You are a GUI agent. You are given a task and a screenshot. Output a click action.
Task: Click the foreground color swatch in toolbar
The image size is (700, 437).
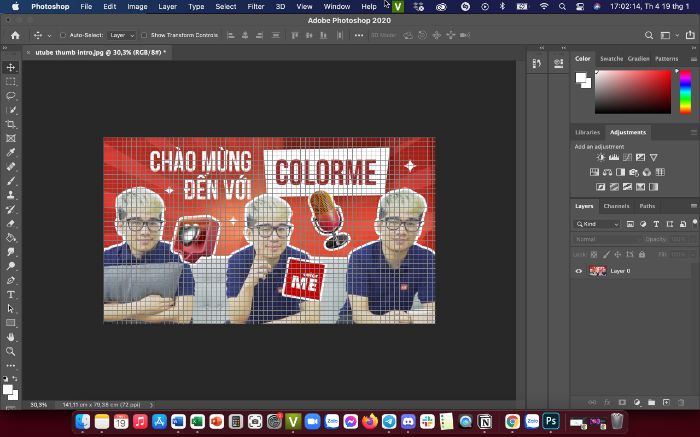coord(8,390)
